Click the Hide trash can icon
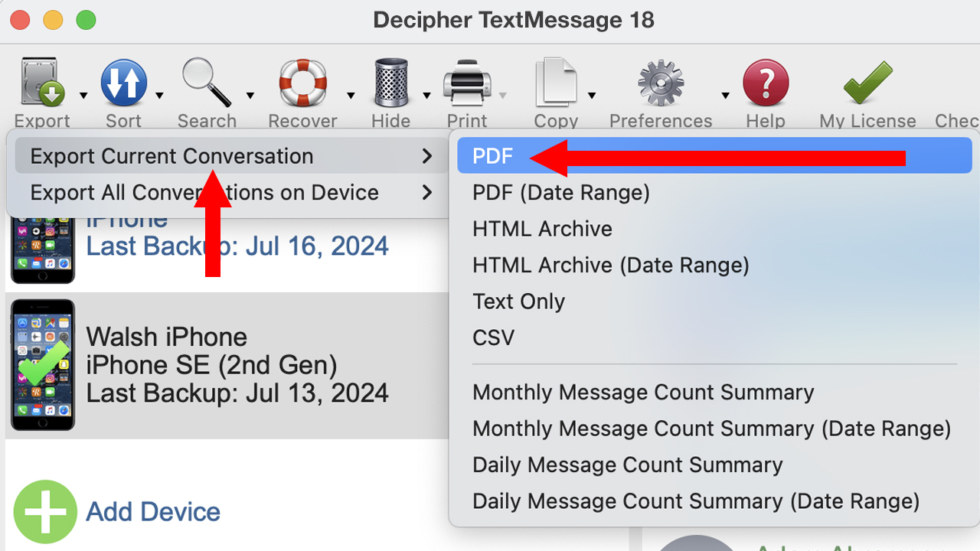This screenshot has height=551, width=980. point(391,83)
